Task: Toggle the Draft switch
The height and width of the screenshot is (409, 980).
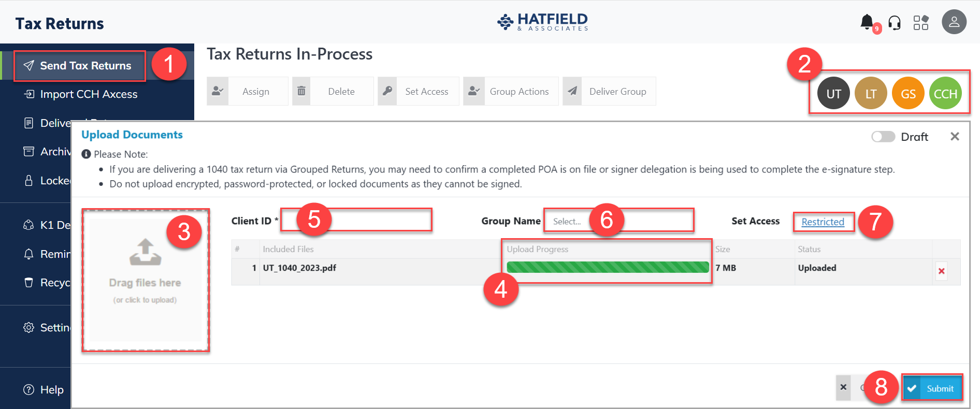Action: pos(883,137)
